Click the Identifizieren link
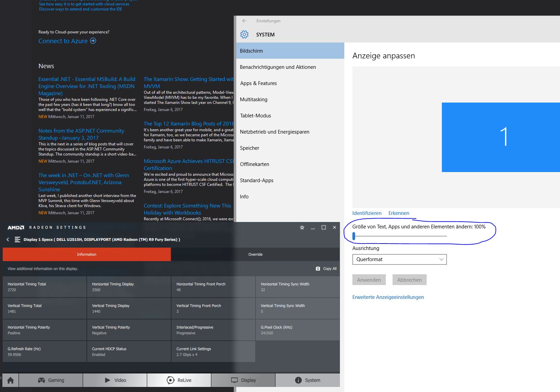 pos(367,213)
